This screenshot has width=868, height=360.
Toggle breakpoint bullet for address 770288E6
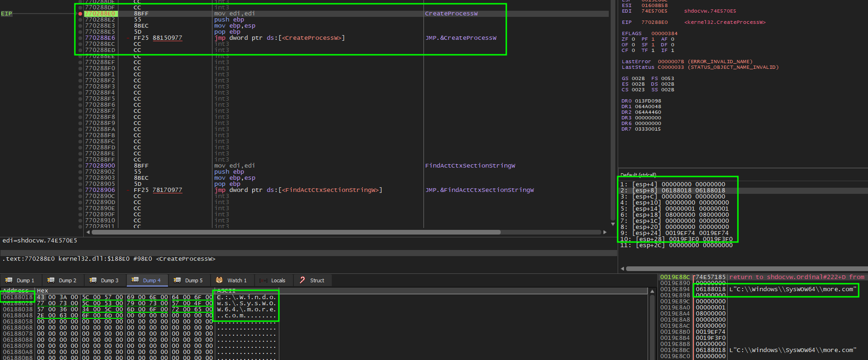(x=80, y=38)
